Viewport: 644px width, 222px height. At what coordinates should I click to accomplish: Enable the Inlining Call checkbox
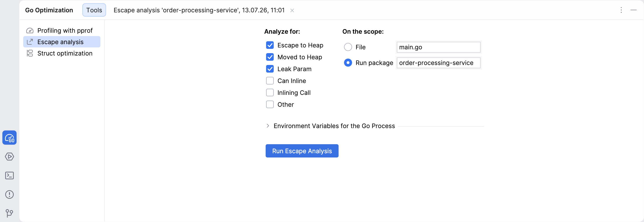click(x=270, y=93)
